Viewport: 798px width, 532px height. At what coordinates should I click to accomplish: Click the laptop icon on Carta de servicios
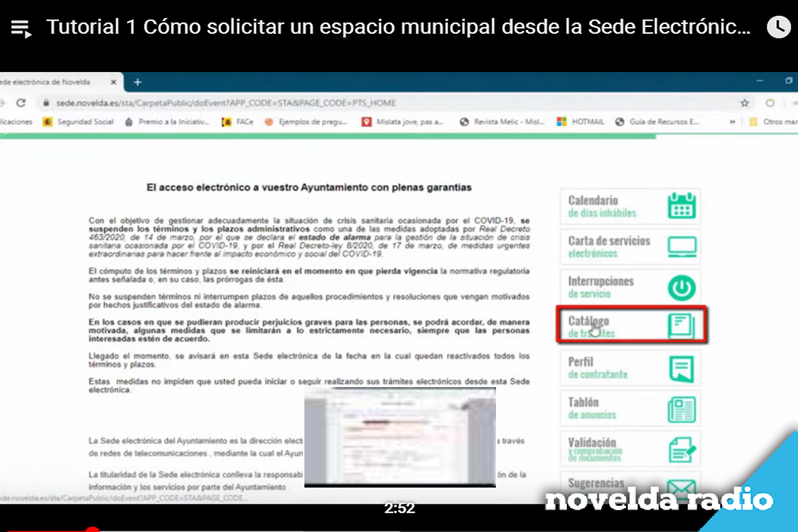coord(681,247)
